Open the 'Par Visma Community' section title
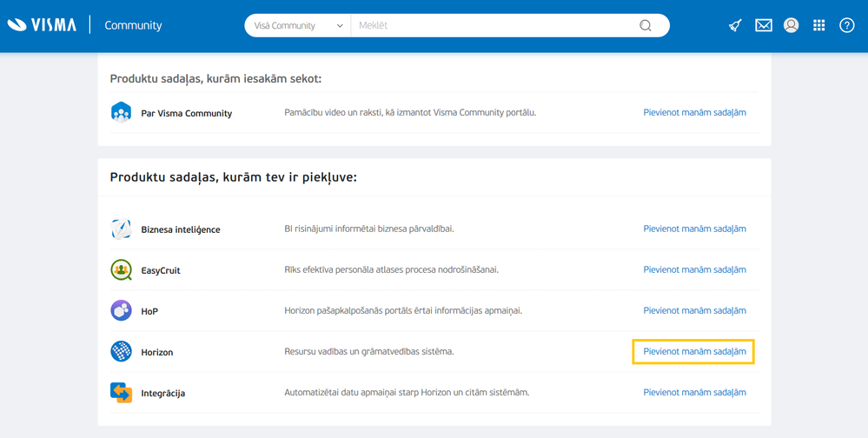The width and height of the screenshot is (868, 438). tap(187, 114)
